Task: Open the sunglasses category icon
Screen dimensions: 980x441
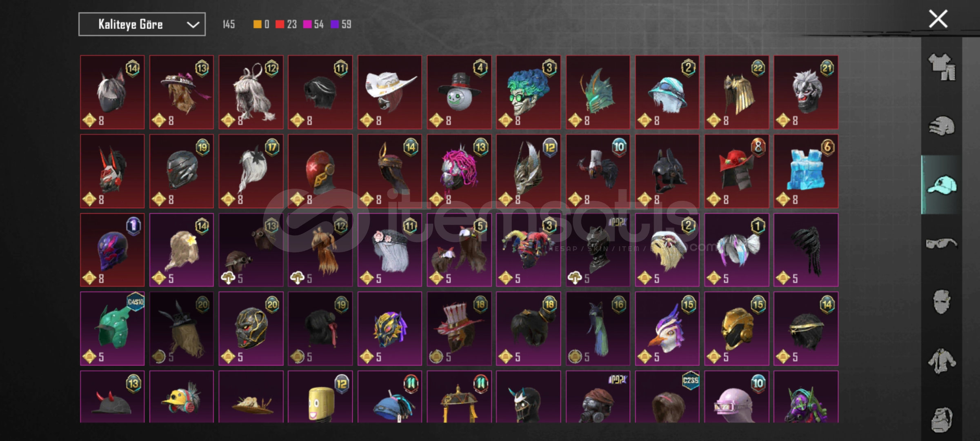Action: coord(942,243)
